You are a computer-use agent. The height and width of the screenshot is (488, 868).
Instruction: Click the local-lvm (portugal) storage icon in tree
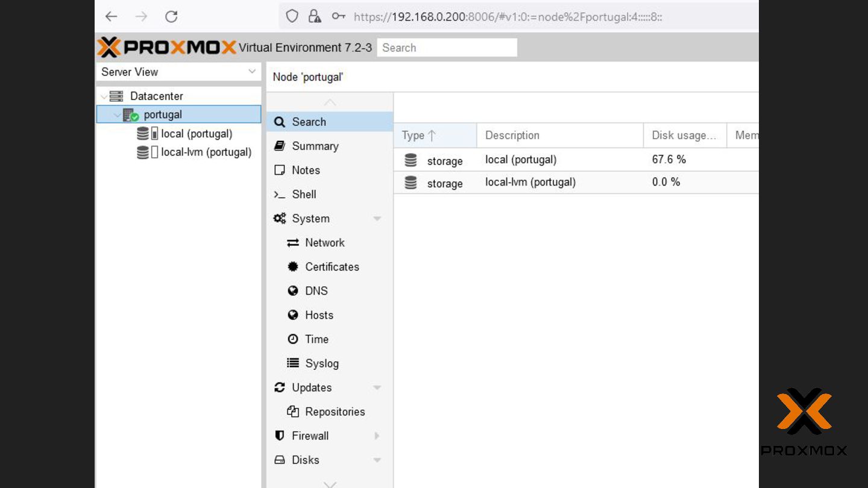tap(147, 152)
